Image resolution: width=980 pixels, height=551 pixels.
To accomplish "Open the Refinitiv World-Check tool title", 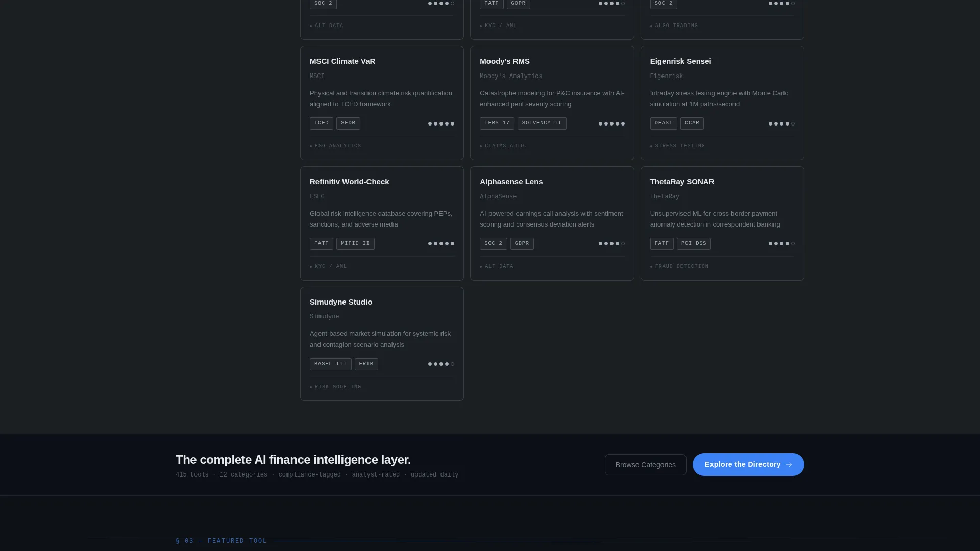I will click(349, 182).
